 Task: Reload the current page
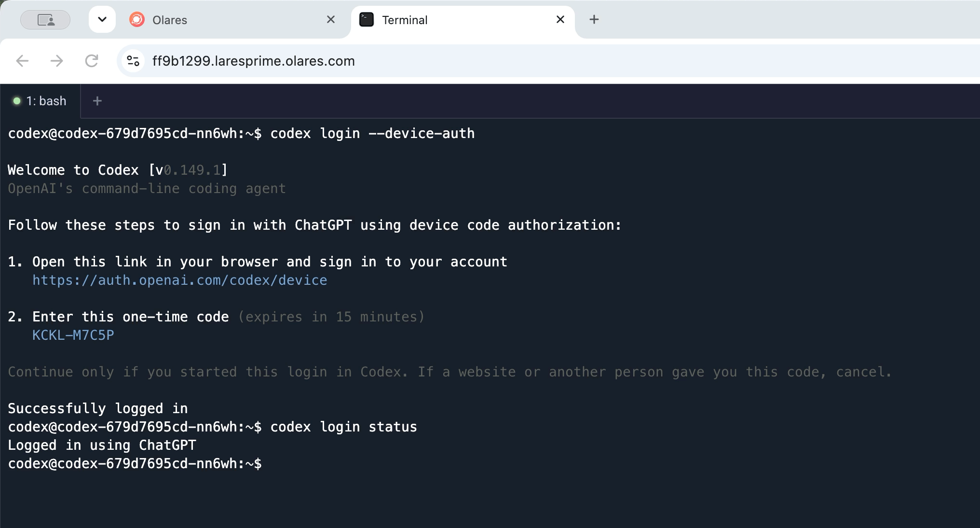click(92, 61)
